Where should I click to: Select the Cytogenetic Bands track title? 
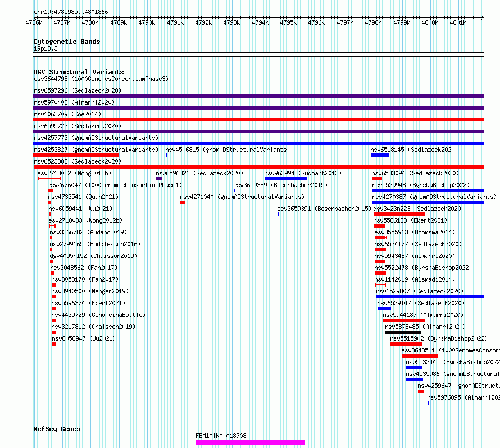coord(67,42)
